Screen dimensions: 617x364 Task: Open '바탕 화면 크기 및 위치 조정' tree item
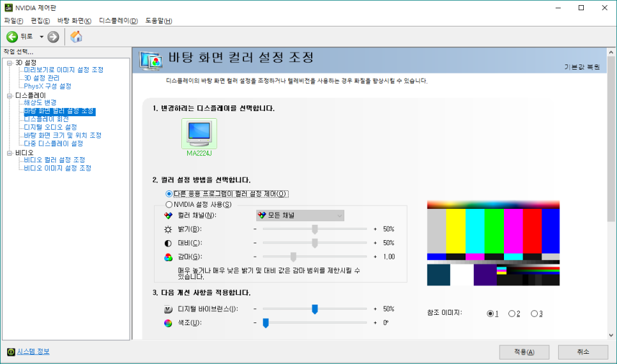(63, 135)
